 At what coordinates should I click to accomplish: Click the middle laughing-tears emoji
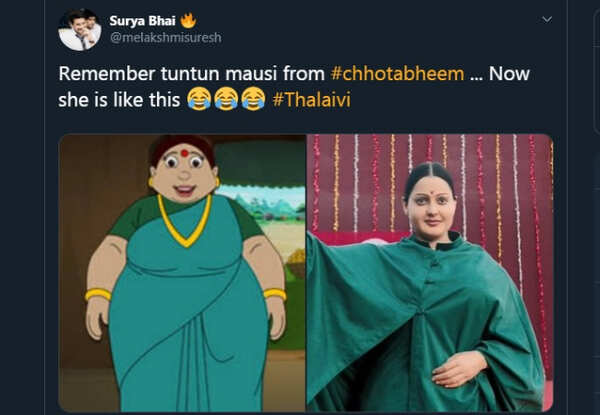click(226, 99)
